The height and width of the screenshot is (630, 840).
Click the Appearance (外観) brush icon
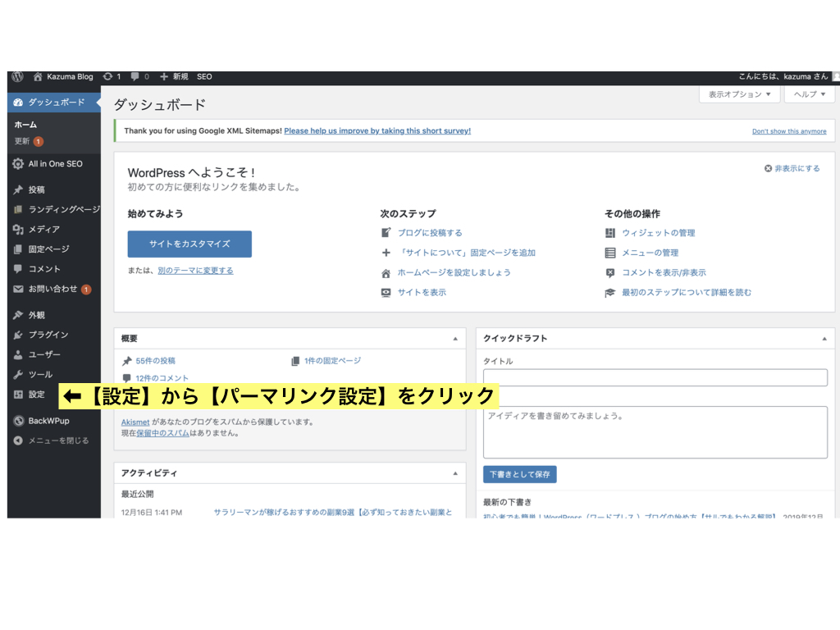tap(18, 315)
